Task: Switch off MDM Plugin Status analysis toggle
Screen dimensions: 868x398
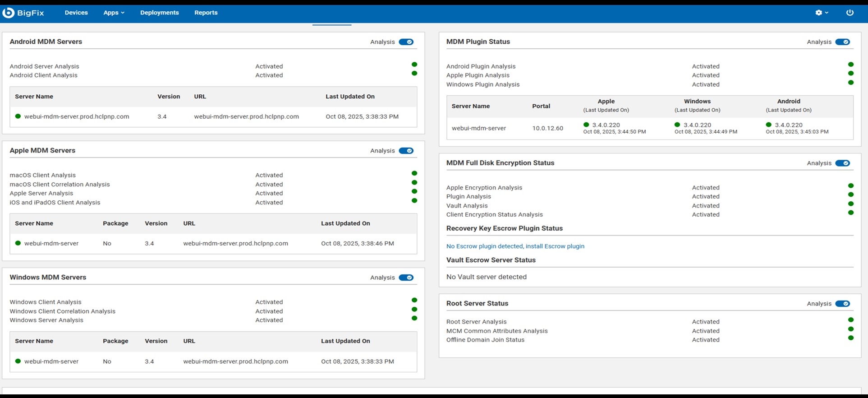Action: coord(842,42)
